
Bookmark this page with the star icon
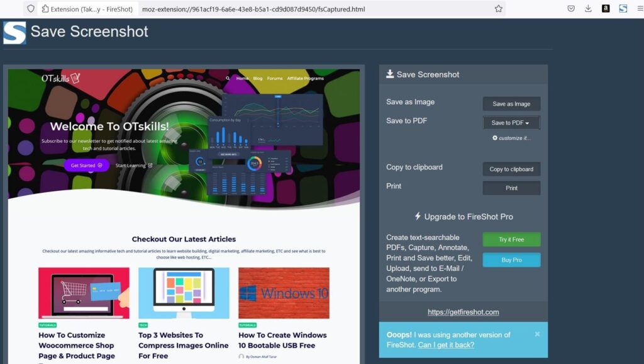click(x=498, y=9)
